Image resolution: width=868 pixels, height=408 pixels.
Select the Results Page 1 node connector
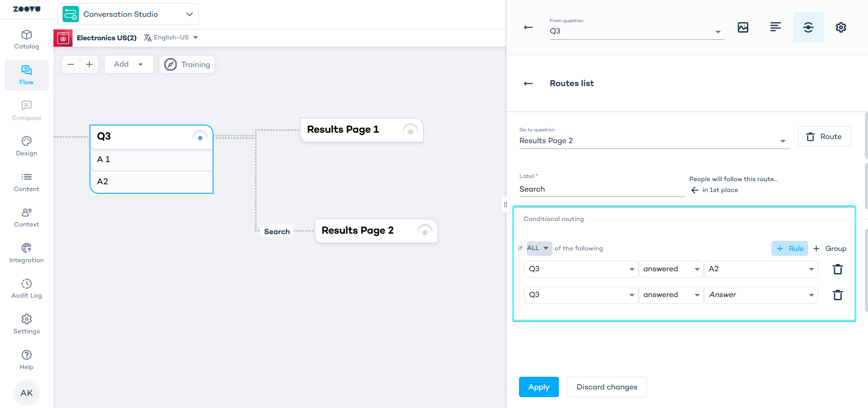pos(410,131)
